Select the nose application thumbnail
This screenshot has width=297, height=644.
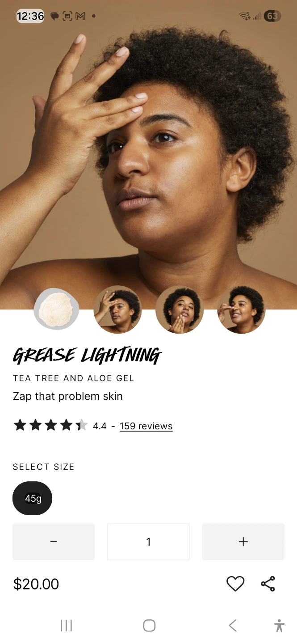[241, 309]
